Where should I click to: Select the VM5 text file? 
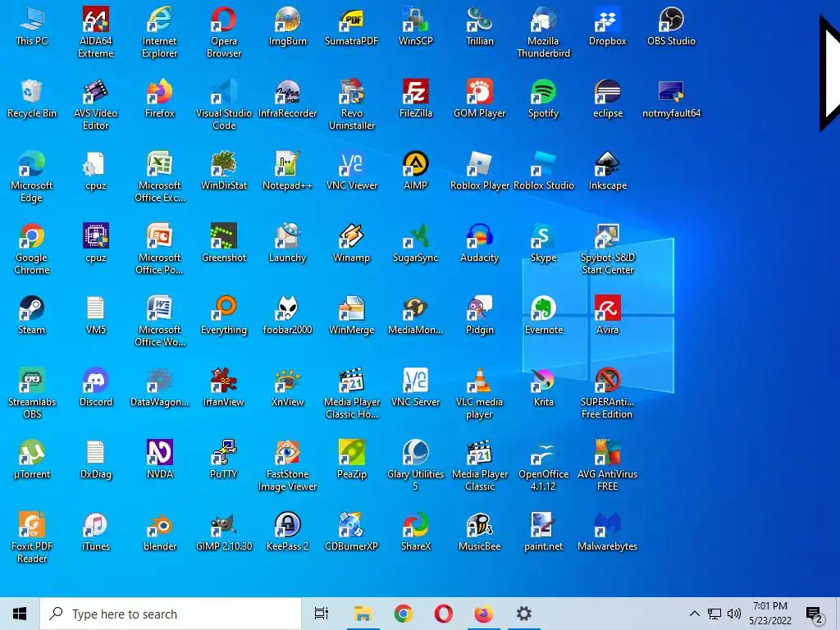pyautogui.click(x=95, y=316)
